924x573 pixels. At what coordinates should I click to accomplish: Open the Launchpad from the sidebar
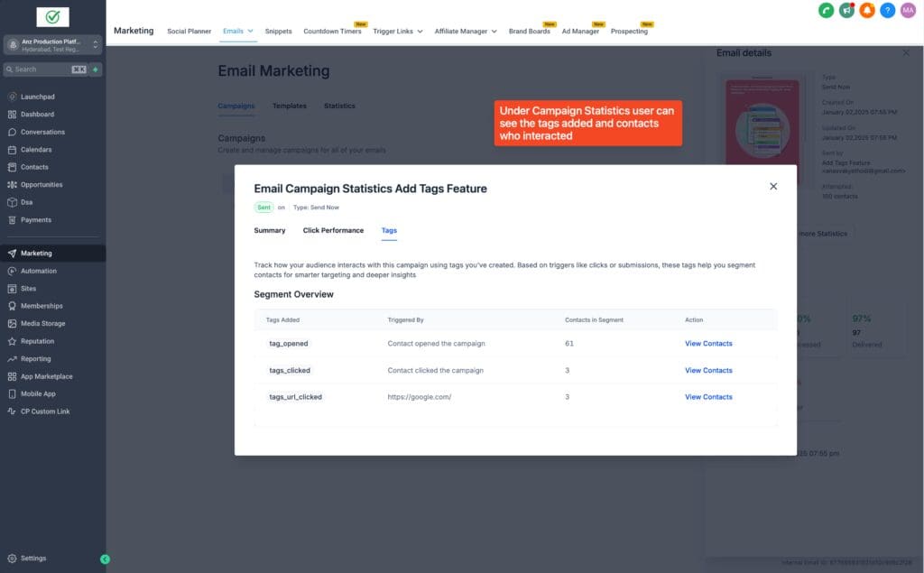tap(36, 97)
